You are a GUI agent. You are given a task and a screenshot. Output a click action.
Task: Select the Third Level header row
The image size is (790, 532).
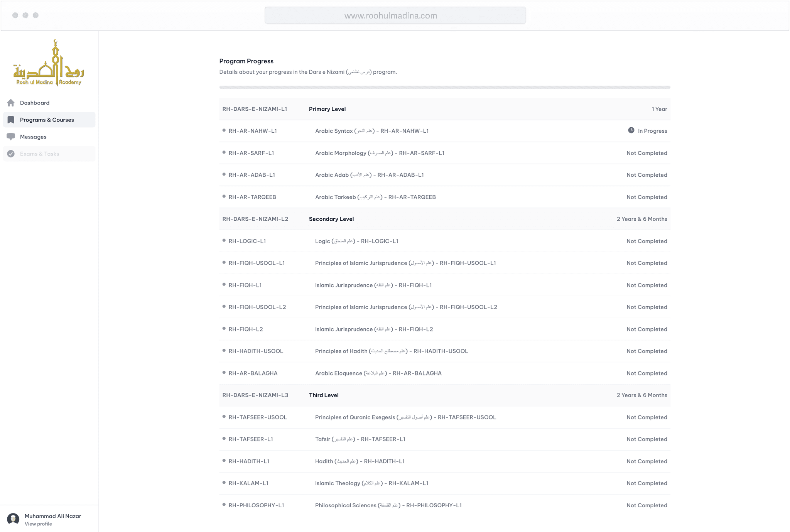coord(444,395)
